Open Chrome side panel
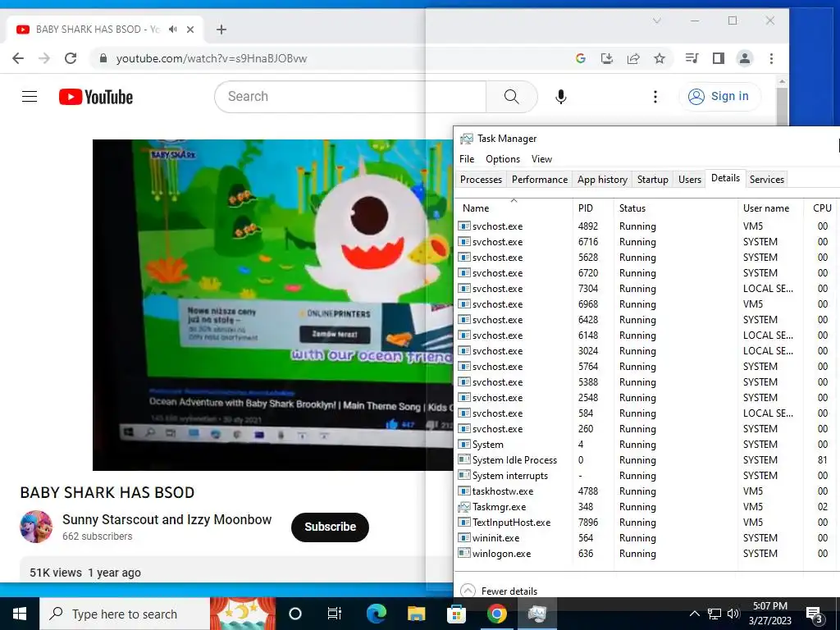 [x=719, y=58]
